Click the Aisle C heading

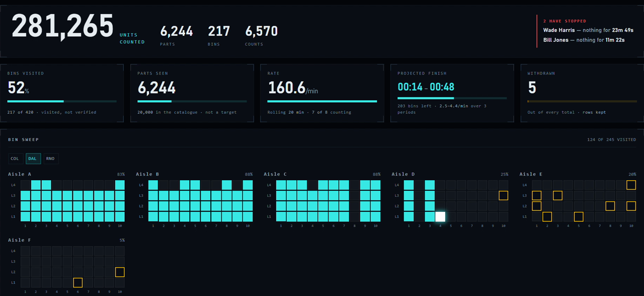click(x=275, y=174)
